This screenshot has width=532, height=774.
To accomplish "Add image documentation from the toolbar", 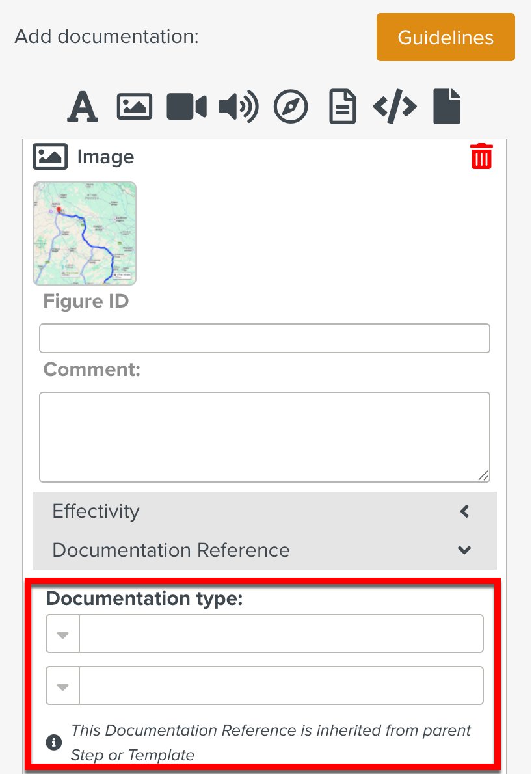I will tap(134, 107).
